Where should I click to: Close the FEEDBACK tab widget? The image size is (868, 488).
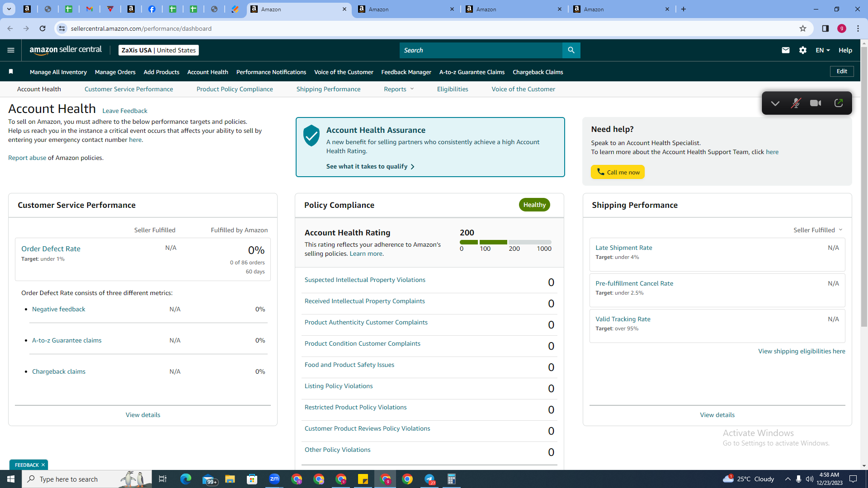pos(43,465)
